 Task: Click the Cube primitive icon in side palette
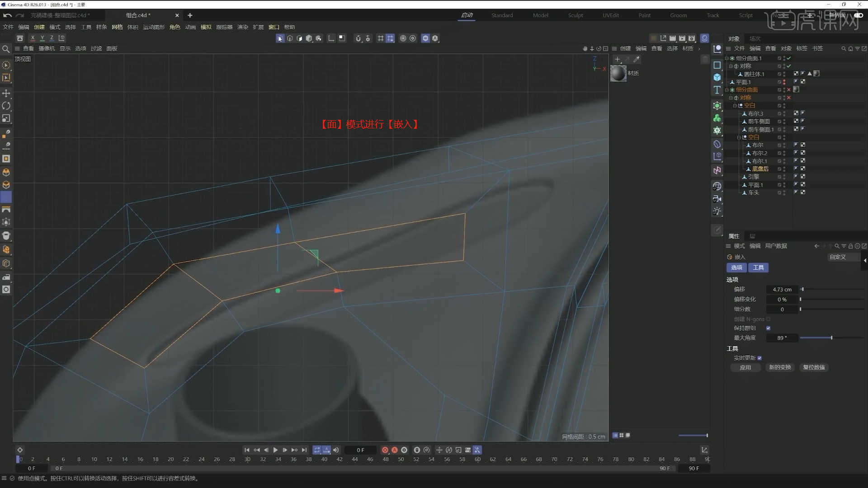pyautogui.click(x=717, y=77)
